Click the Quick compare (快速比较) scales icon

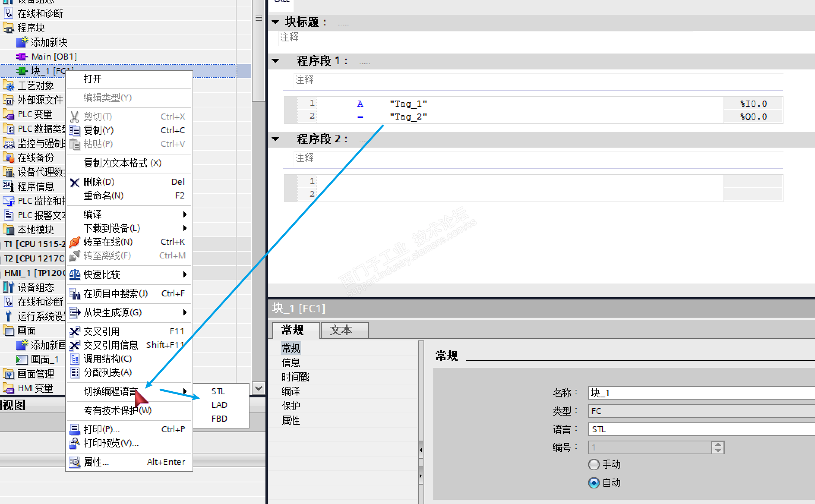75,274
